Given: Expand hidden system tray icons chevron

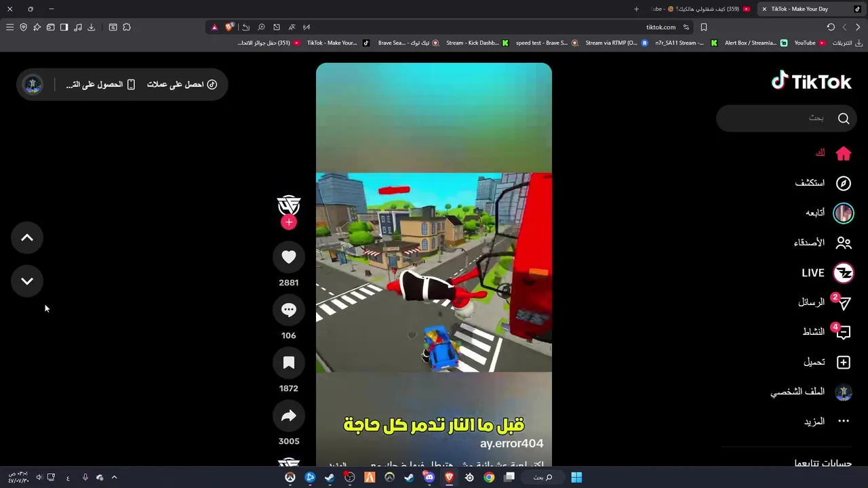Looking at the screenshot, I should click(114, 477).
